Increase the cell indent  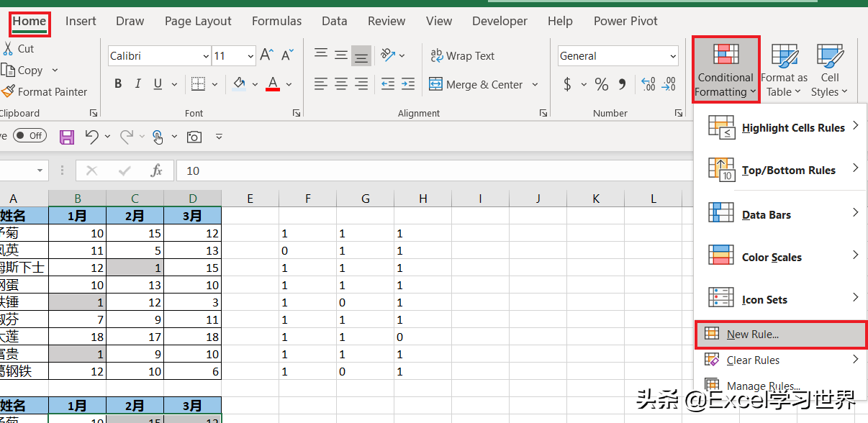coord(408,84)
